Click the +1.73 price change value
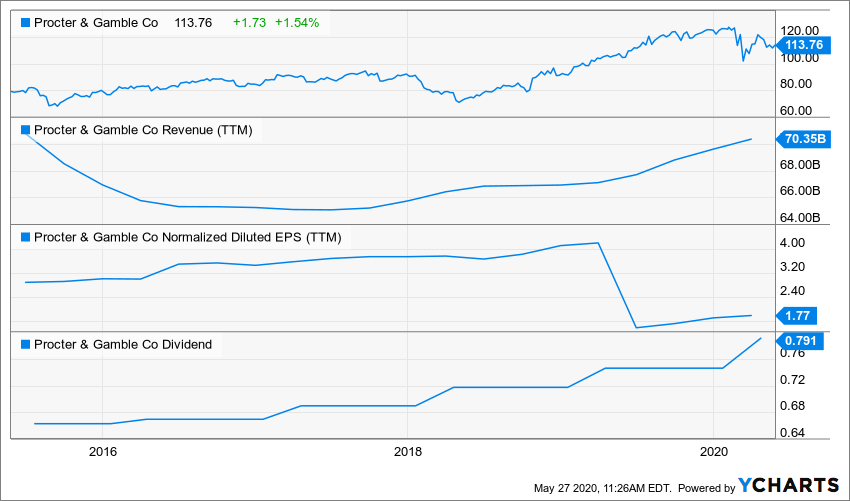Viewport: 850px width, 501px height. (249, 23)
